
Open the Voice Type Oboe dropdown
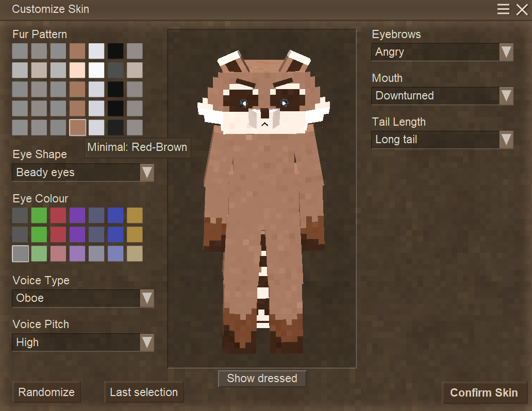click(x=83, y=298)
